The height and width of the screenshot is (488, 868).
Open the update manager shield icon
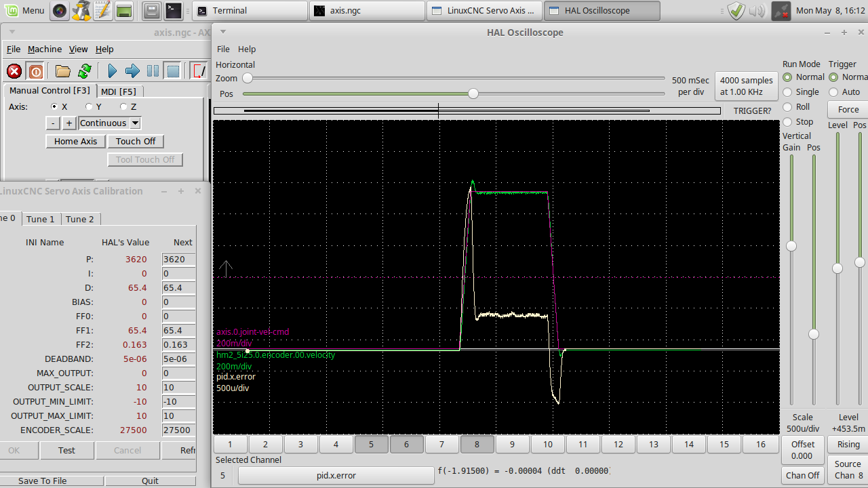pos(736,10)
